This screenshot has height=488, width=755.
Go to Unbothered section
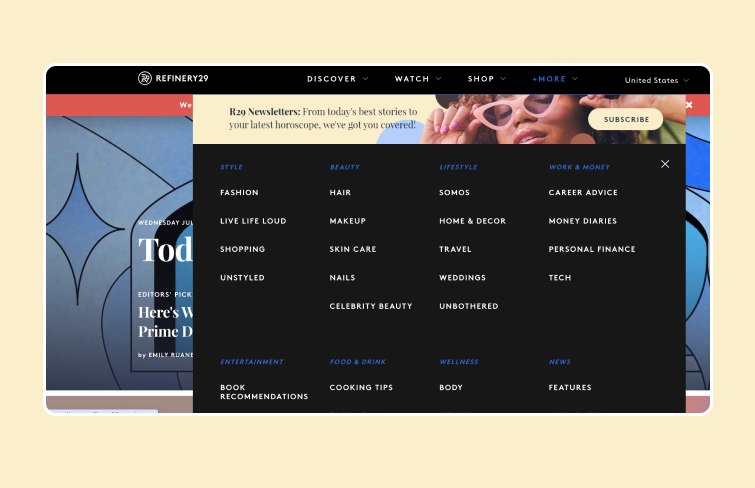pyautogui.click(x=469, y=306)
